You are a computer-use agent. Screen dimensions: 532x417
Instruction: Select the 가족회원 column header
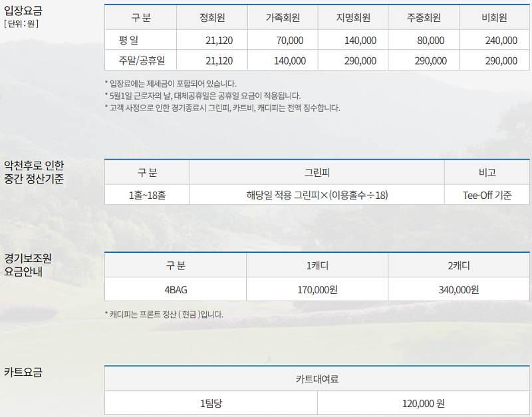[283, 18]
